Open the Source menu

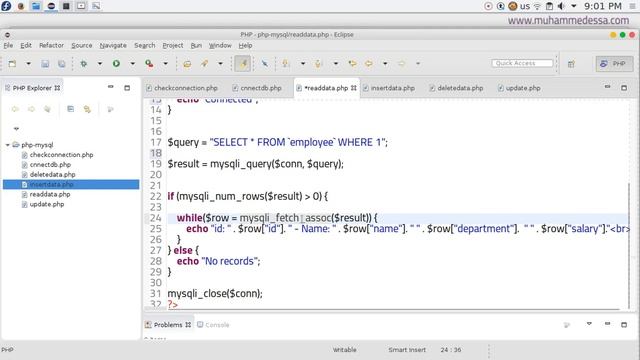[82, 45]
